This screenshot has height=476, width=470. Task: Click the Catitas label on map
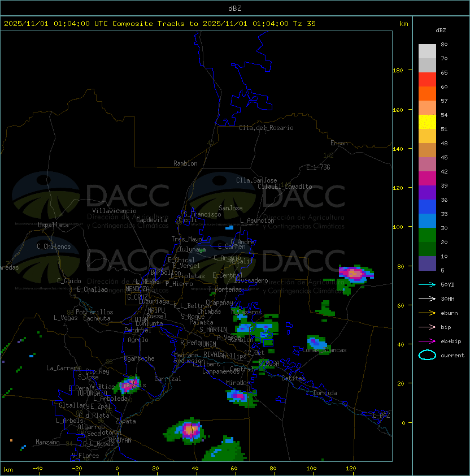pyautogui.click(x=293, y=378)
